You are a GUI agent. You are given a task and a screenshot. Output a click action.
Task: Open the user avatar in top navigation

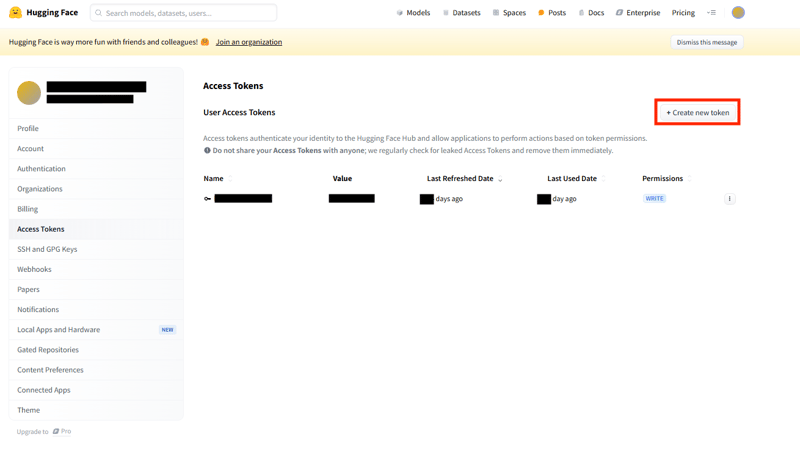738,13
